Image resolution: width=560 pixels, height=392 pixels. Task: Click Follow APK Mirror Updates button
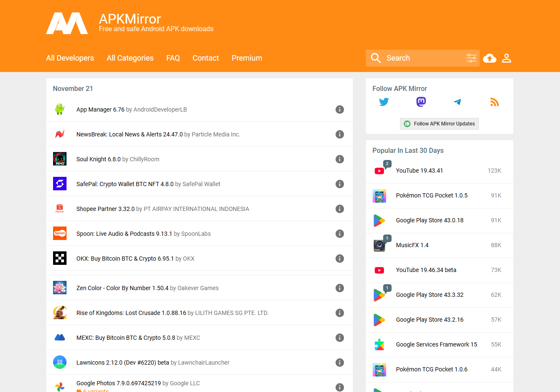tap(439, 124)
